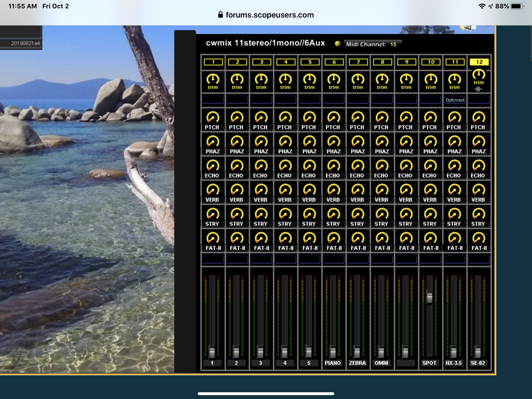
Task: Toggle the yellow MIDI indicator light
Action: pyautogui.click(x=337, y=44)
